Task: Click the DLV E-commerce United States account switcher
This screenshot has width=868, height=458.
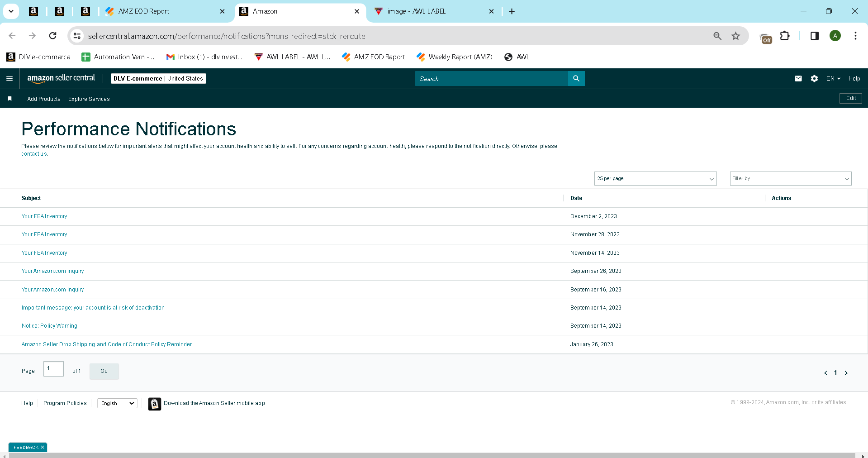Action: tap(158, 79)
